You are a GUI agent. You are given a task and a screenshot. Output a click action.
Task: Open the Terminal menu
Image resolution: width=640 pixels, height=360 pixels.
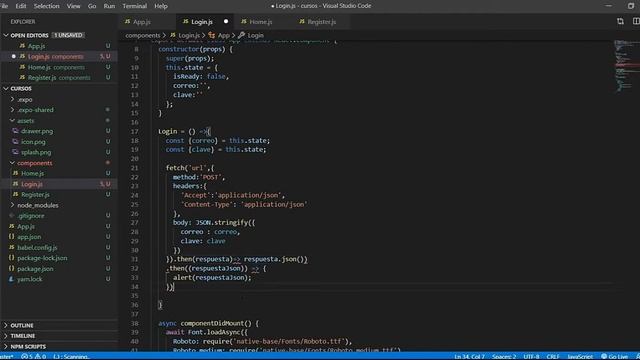pyautogui.click(x=134, y=6)
